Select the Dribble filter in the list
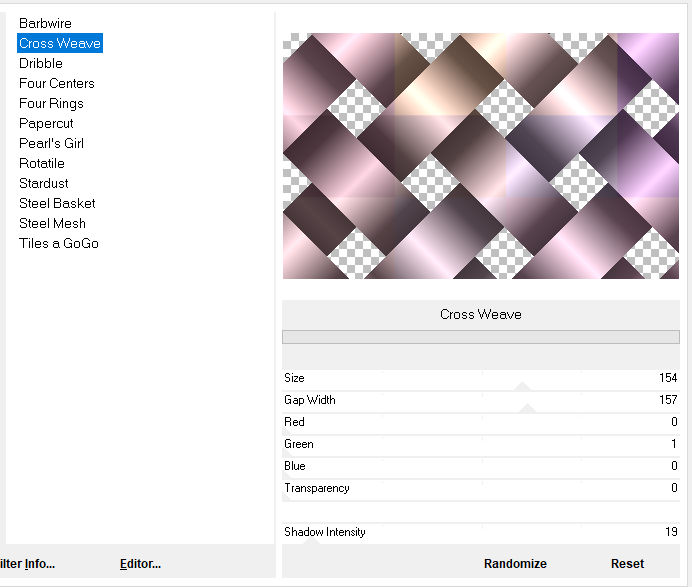The image size is (692, 587). (41, 63)
